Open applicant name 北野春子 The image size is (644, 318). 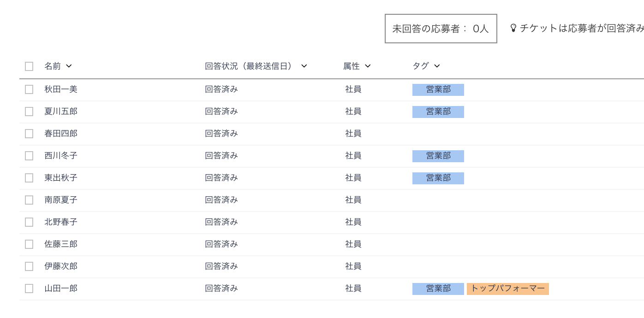coord(61,222)
